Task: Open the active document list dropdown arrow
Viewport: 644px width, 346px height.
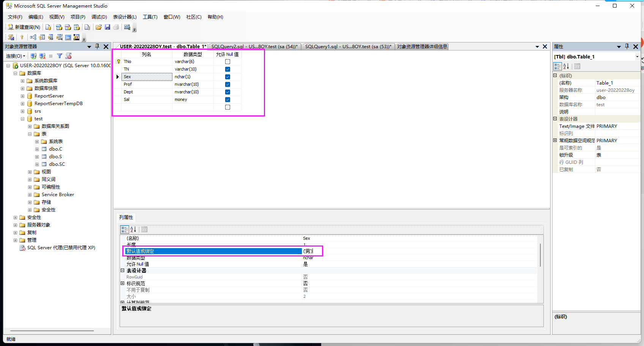Action: click(537, 47)
